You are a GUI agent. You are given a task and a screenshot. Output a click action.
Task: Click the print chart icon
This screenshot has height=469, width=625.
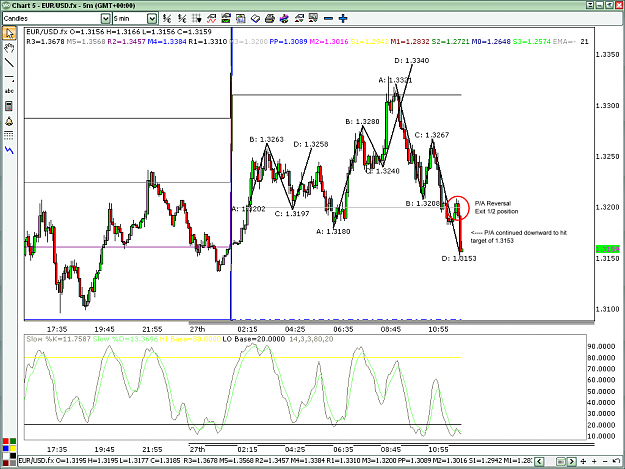point(270,18)
